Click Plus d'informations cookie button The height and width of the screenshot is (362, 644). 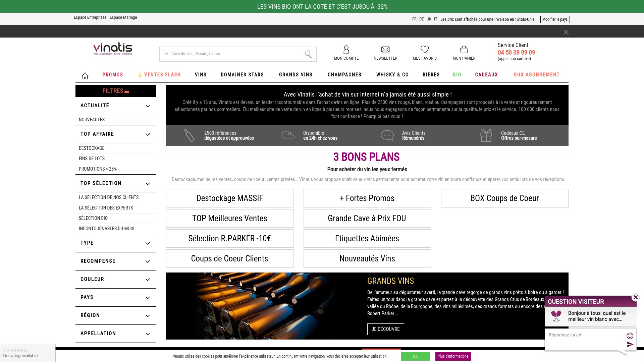click(453, 356)
